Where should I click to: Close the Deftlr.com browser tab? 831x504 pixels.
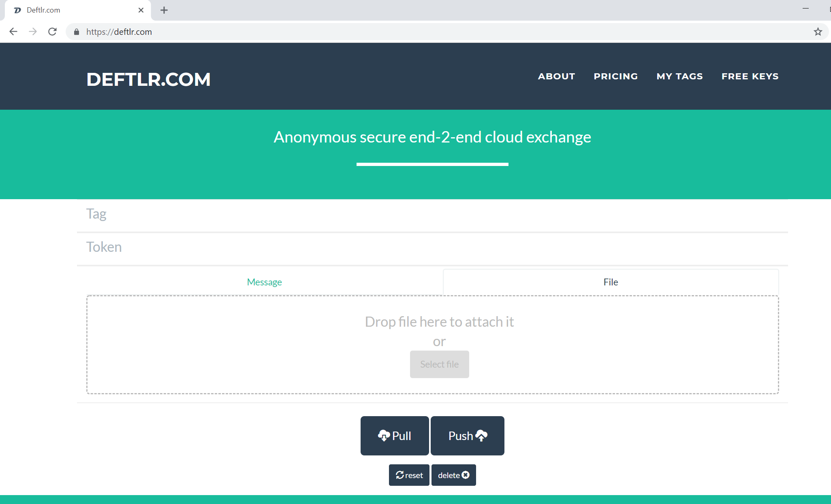141,10
